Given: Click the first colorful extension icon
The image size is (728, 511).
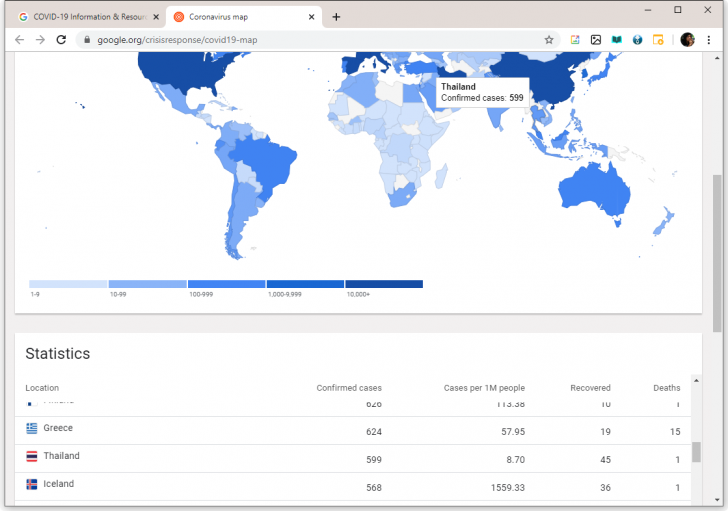Looking at the screenshot, I should 575,40.
